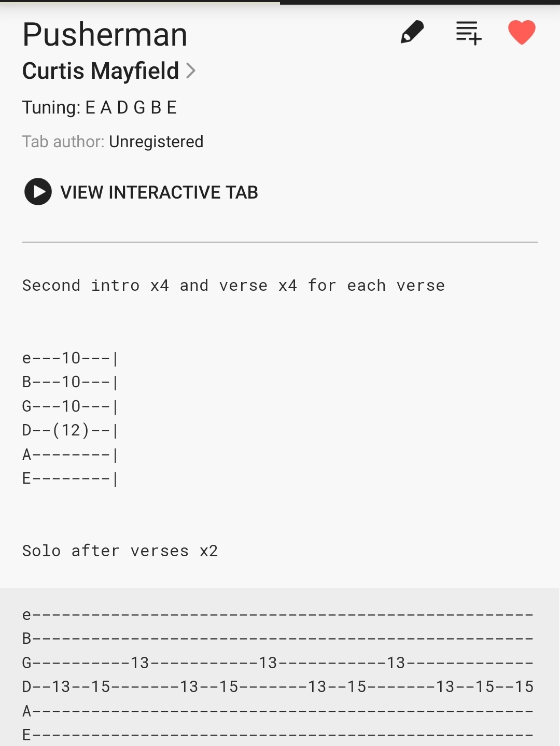The image size is (560, 746).
Task: Tap the fret 10 on the B string
Action: pos(71,382)
